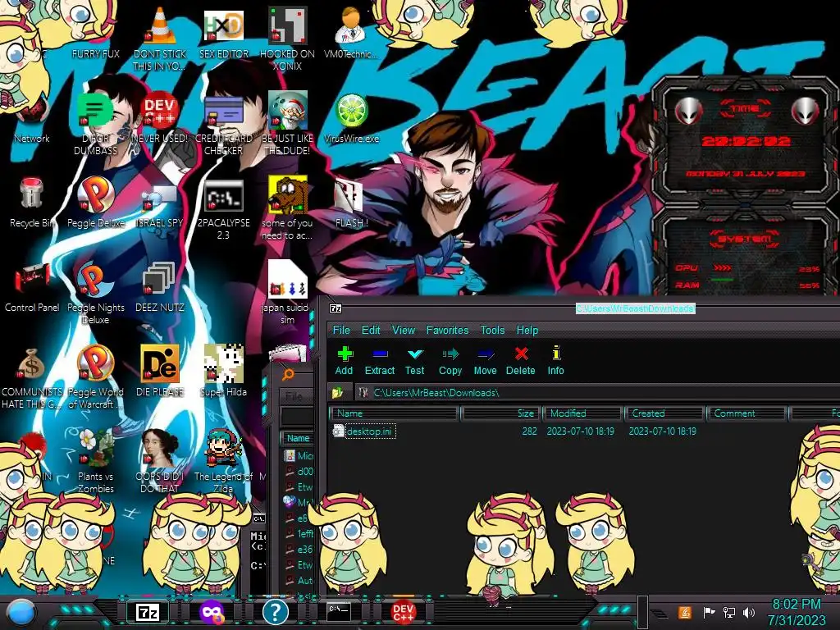Sort 7-Zip list by Size column

pyautogui.click(x=500, y=413)
